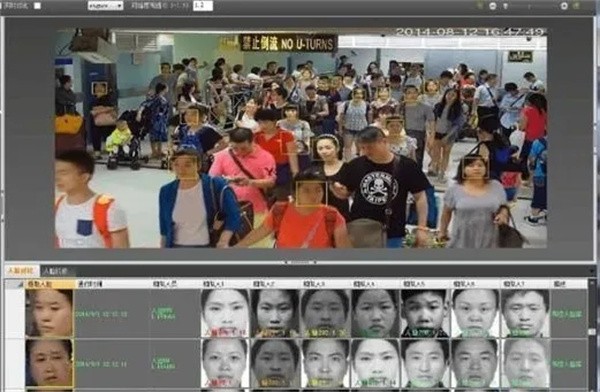Click the small bulb-shaped toolbar icon

(x=505, y=6)
